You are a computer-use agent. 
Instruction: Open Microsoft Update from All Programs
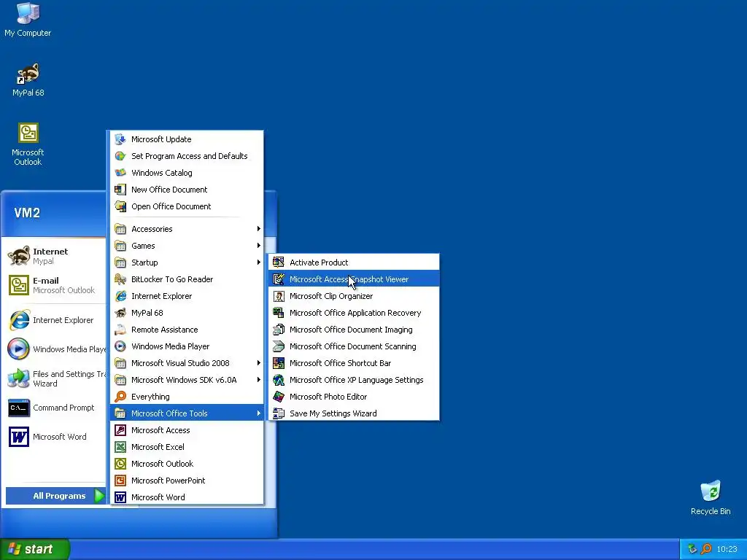(187, 139)
